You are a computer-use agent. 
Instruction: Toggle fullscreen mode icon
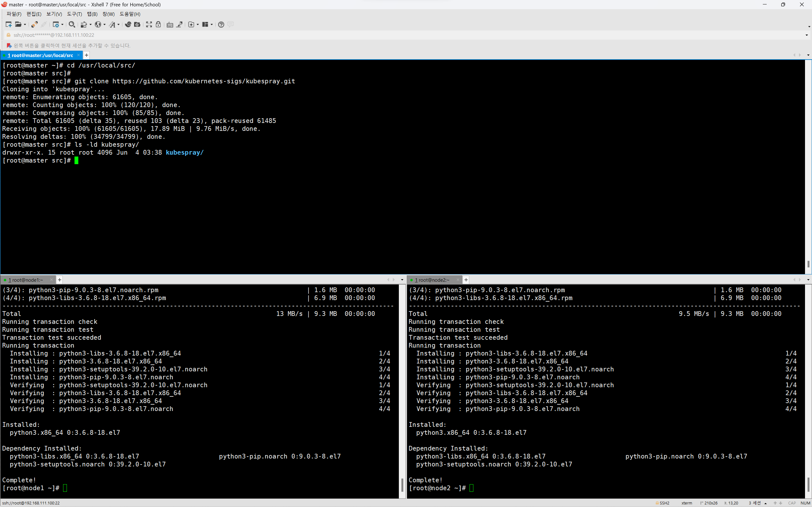pyautogui.click(x=149, y=24)
